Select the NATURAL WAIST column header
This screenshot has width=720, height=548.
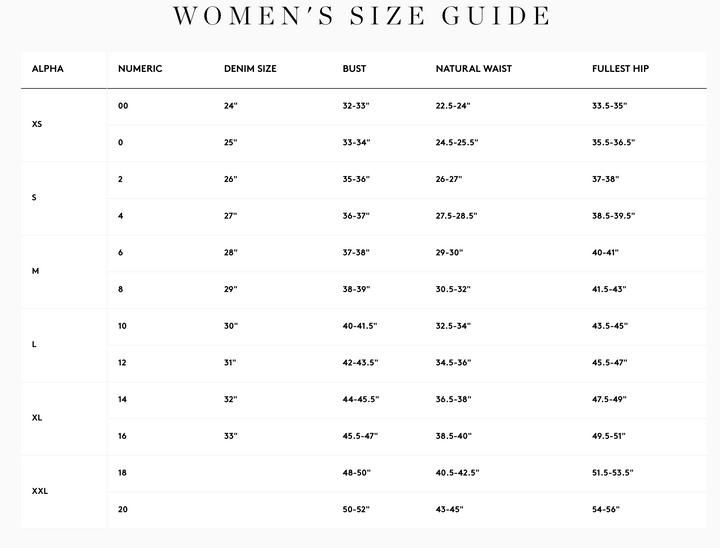[x=473, y=69]
